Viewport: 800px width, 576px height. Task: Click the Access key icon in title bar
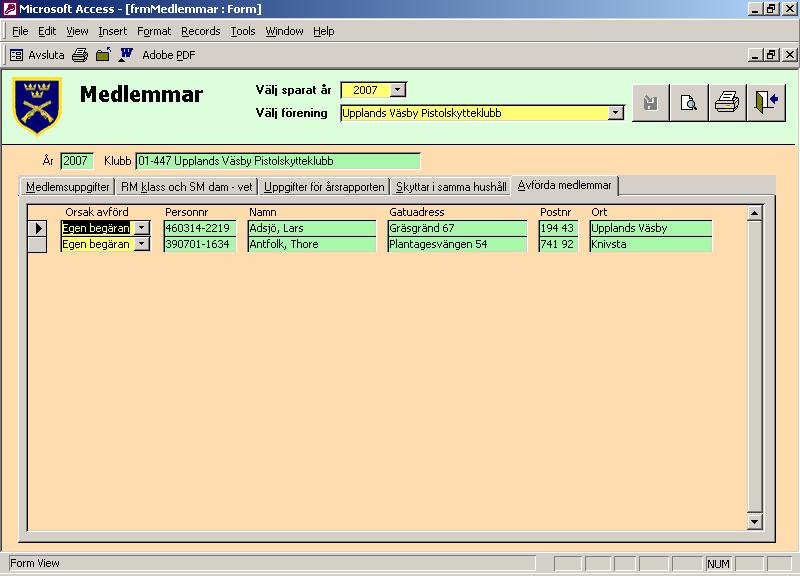[10, 9]
